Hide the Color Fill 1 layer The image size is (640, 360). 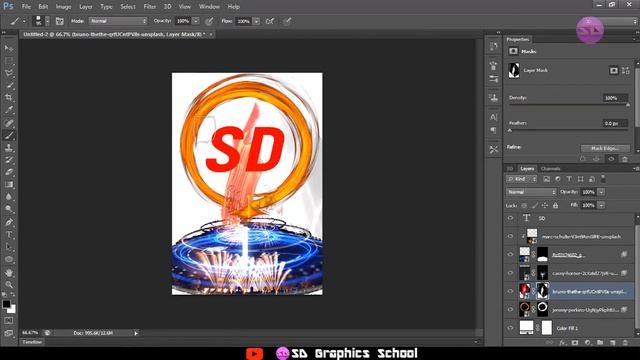tap(510, 328)
